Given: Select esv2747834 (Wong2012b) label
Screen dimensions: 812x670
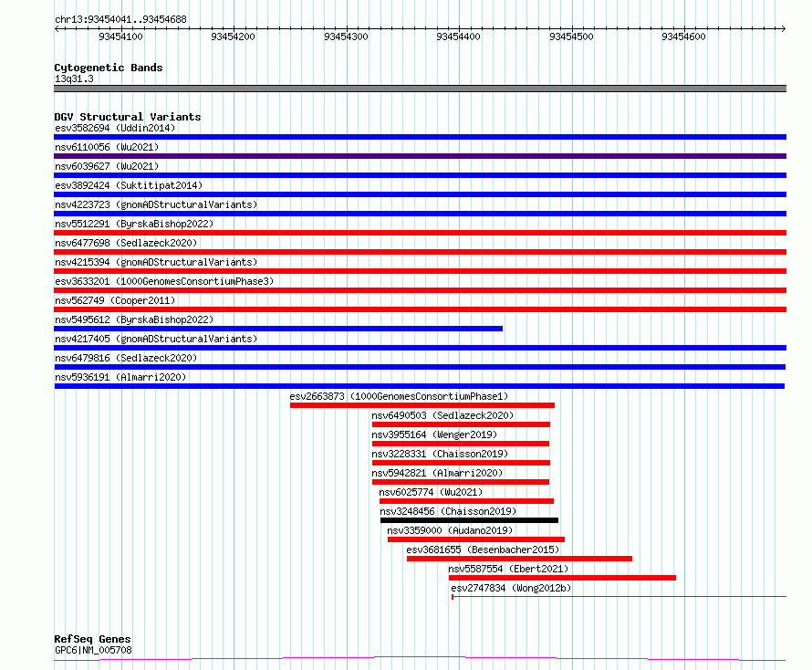Looking at the screenshot, I should click(x=511, y=588).
